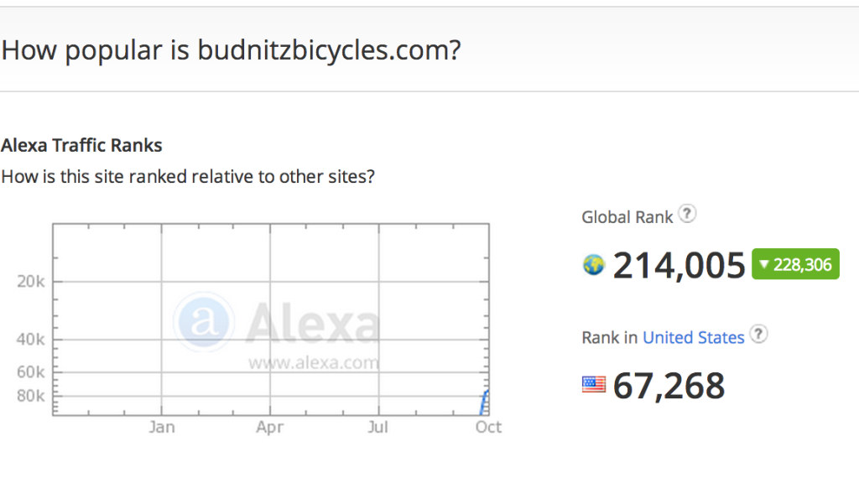
Task: Click the Jan label on chart axis
Action: [162, 427]
